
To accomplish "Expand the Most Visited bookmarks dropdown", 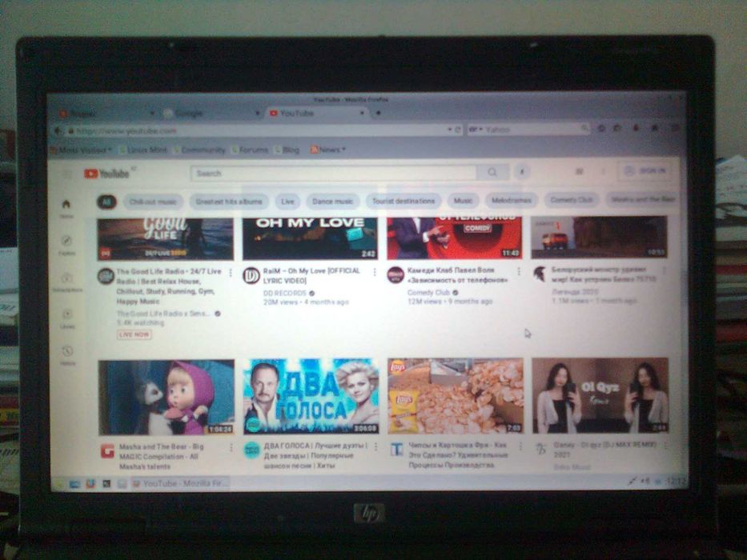I will pos(82,150).
